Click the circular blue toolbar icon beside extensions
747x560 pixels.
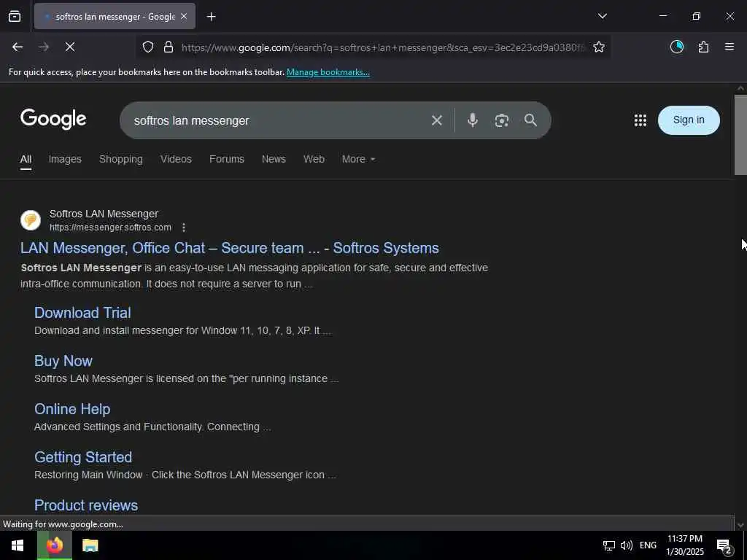[x=677, y=47]
